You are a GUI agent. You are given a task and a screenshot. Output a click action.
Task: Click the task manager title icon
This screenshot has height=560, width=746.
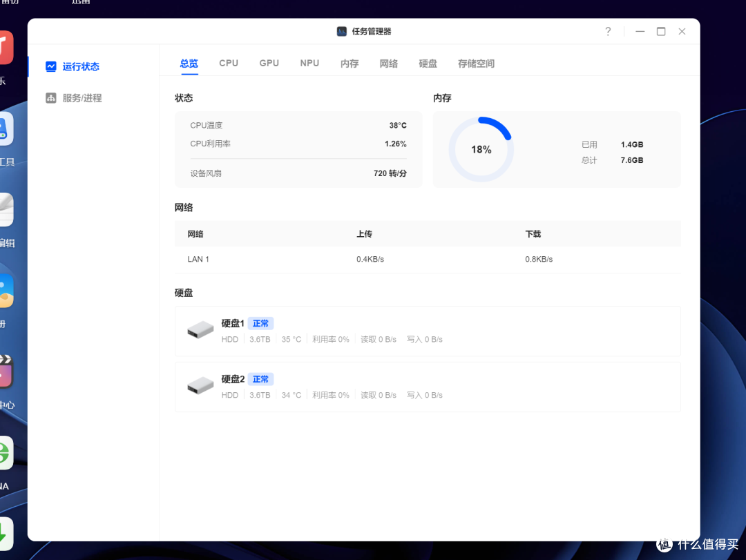click(x=342, y=31)
